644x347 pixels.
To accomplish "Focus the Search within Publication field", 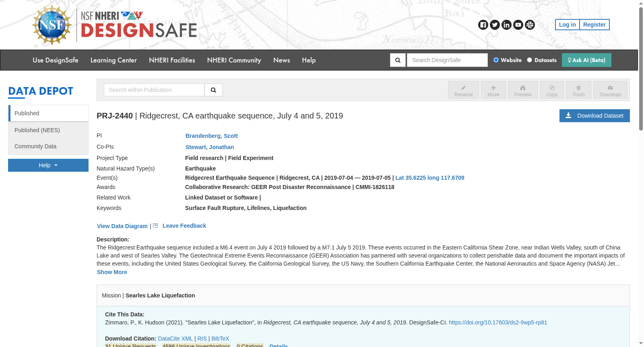I will pos(154,90).
